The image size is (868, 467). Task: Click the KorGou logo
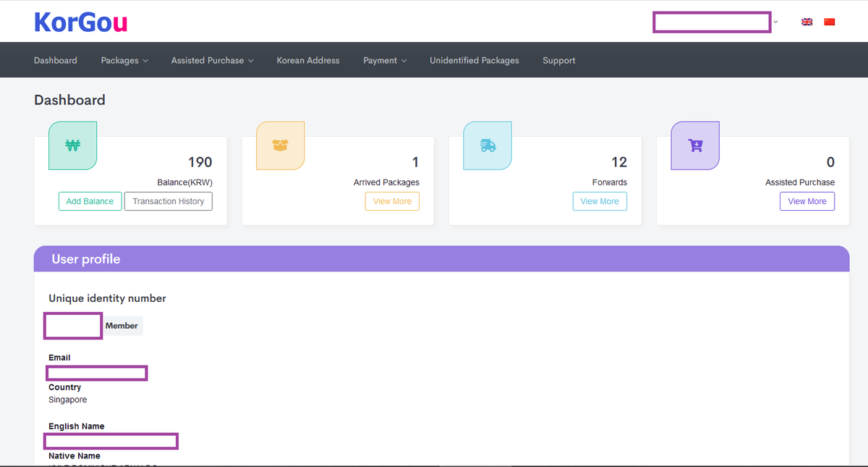(x=81, y=22)
